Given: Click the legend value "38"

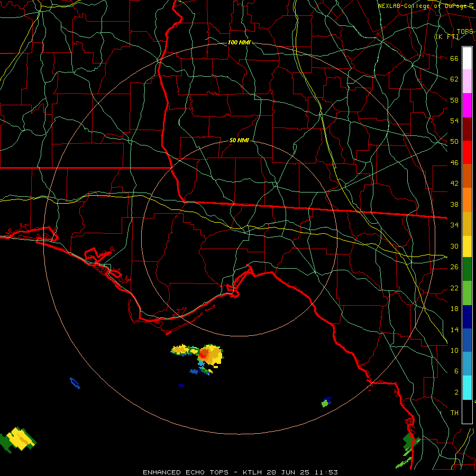Looking at the screenshot, I should (x=454, y=205).
